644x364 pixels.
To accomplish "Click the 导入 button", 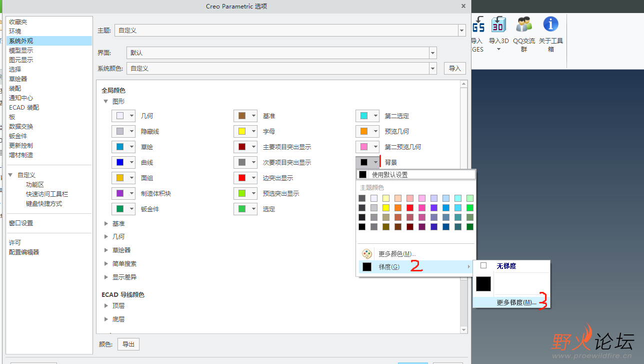I will pyautogui.click(x=455, y=69).
